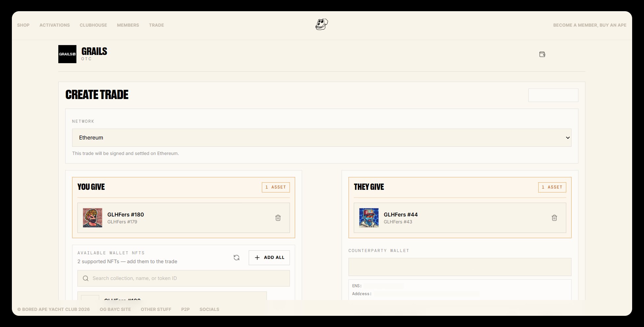This screenshot has width=644, height=327.
Task: Refresh available wallet NFTs
Action: (x=237, y=258)
